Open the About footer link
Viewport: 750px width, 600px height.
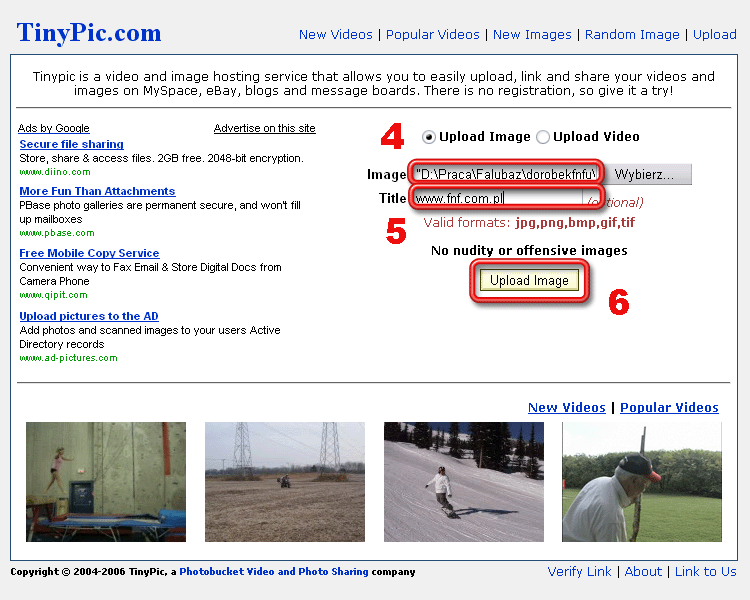click(x=643, y=572)
